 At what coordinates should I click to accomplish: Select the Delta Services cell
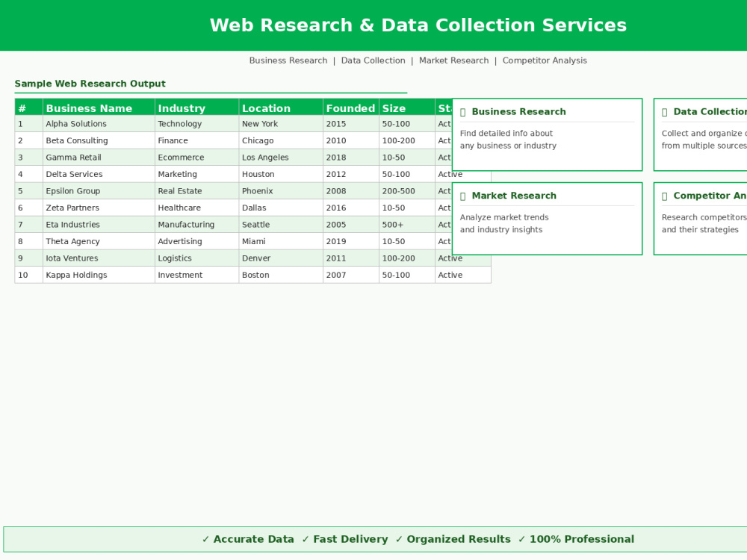click(x=99, y=174)
